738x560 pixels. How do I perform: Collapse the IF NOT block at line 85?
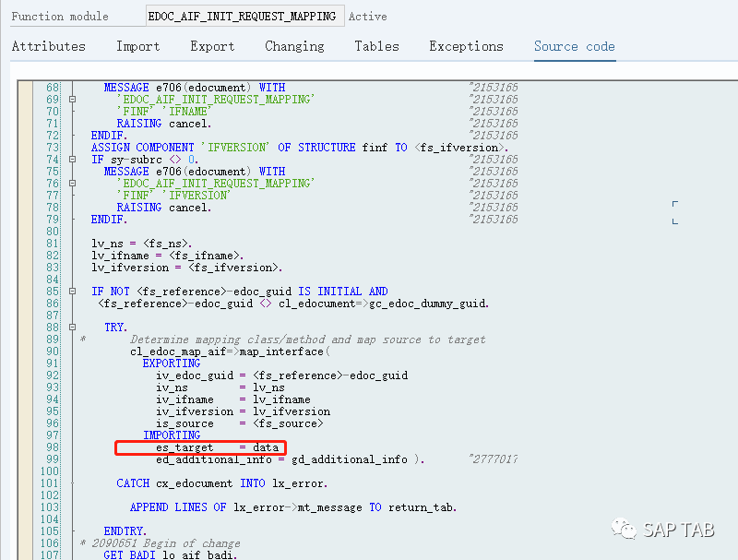[73, 292]
